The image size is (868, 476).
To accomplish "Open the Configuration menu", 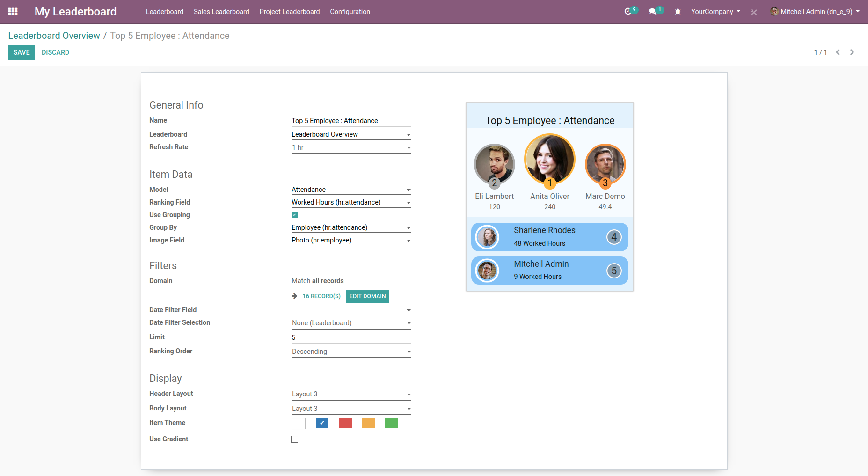I will click(350, 12).
